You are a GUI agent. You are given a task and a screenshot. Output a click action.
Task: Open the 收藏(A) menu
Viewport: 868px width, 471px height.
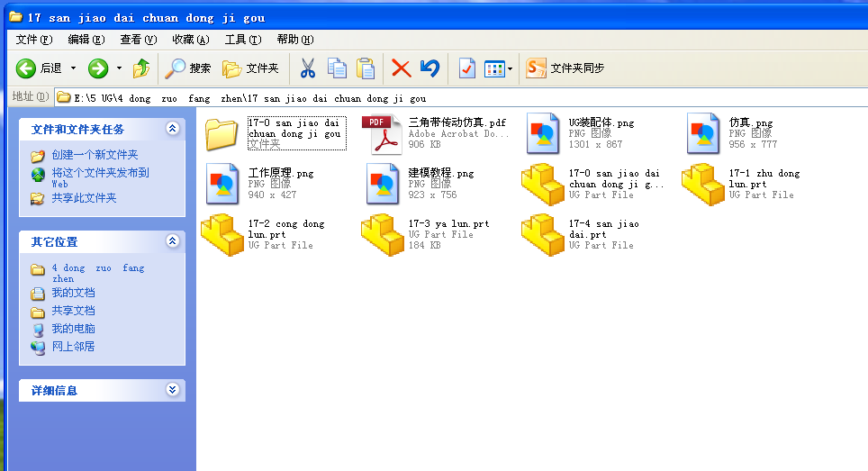(x=190, y=40)
